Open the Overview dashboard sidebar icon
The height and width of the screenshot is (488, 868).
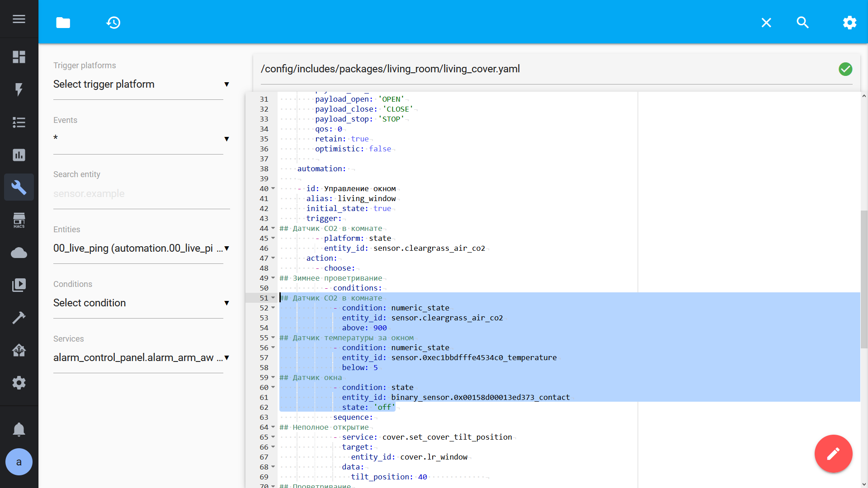(x=19, y=57)
